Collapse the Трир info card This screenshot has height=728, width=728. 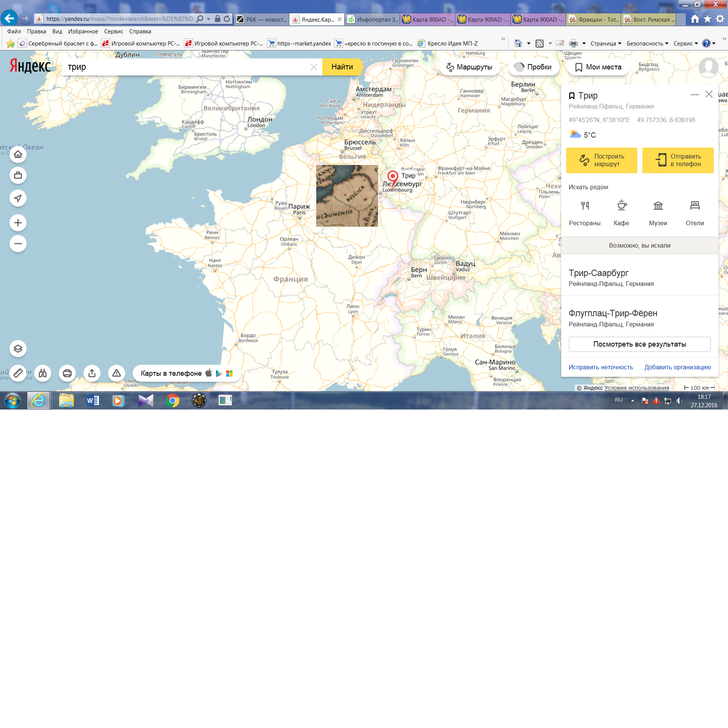(x=694, y=95)
